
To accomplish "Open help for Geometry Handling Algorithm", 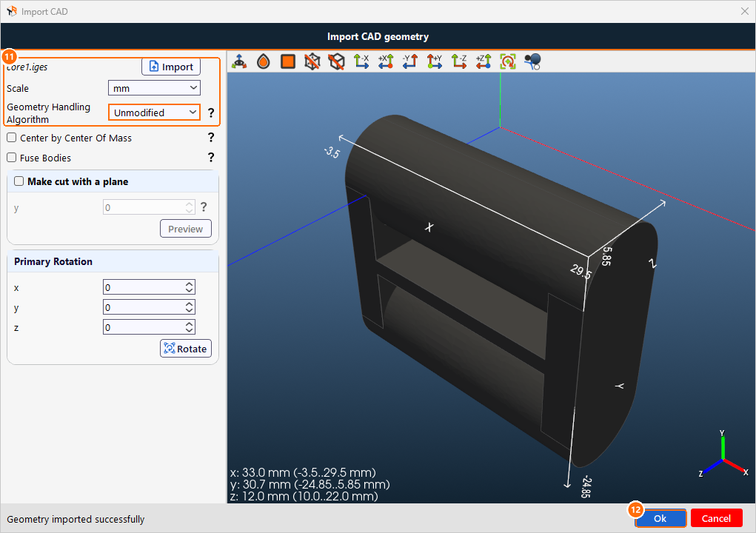I will pos(211,113).
